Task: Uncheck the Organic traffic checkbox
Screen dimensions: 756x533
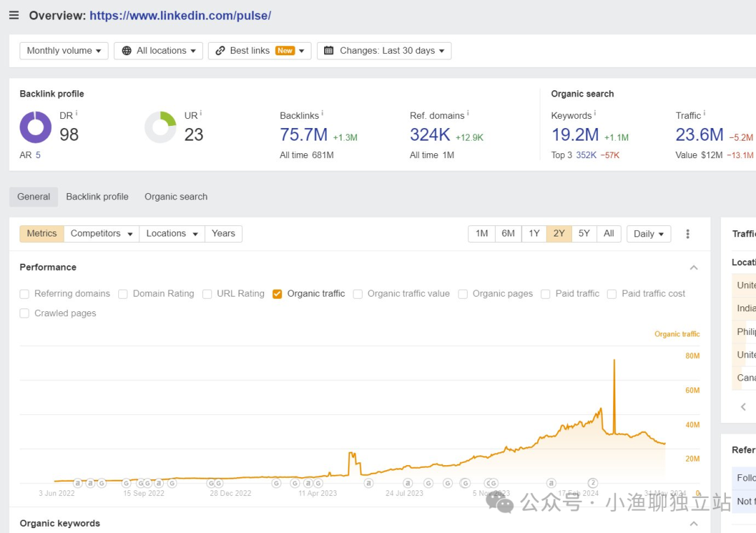Action: (x=277, y=294)
